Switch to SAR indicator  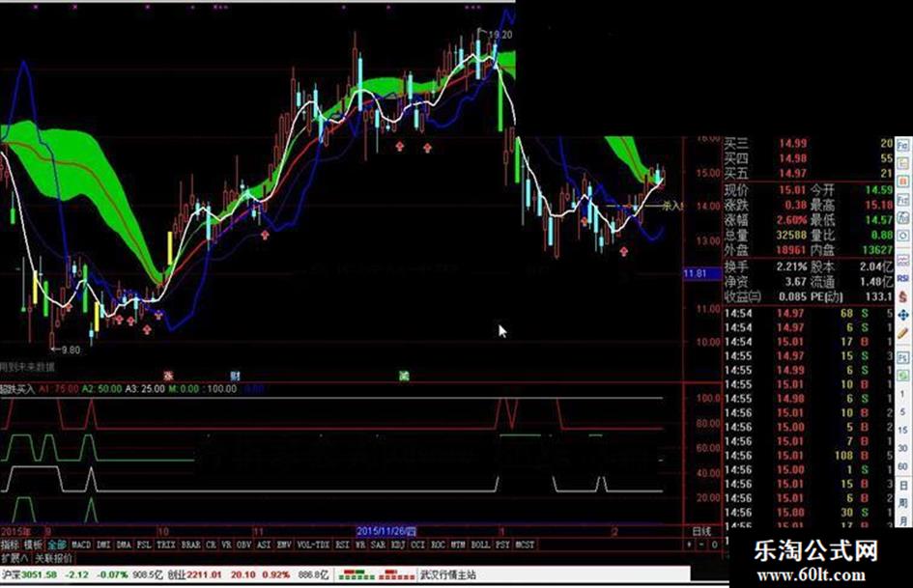coord(379,545)
